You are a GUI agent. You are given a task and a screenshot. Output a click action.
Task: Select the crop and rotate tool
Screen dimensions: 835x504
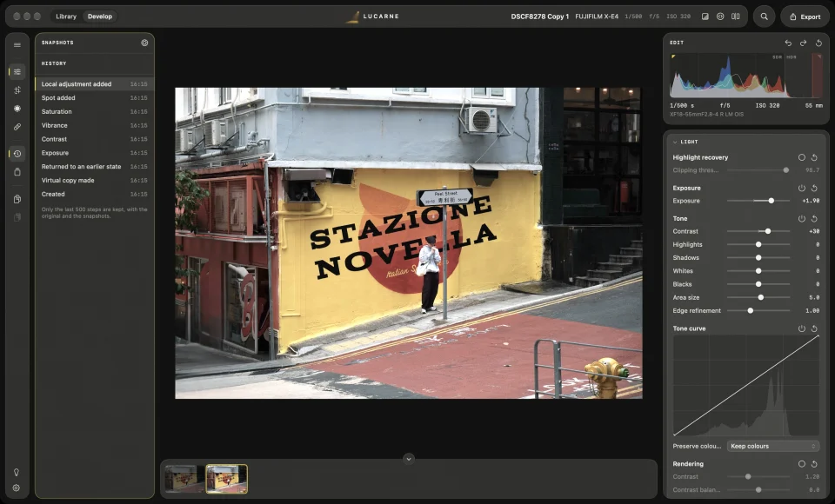[17, 90]
